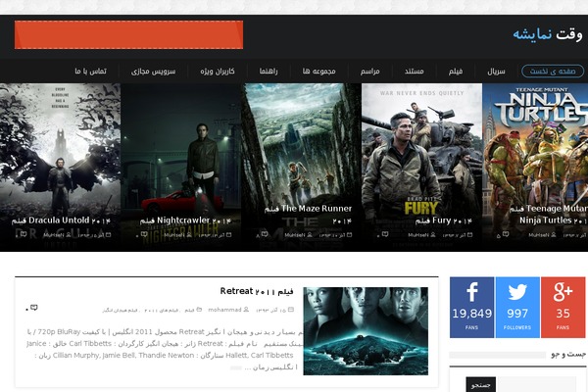
Task: Open The Maze Runner movie title
Action: [x=308, y=215]
